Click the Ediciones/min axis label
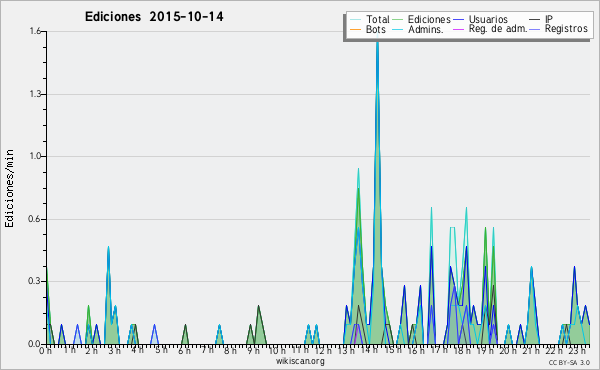Screen dimensions: 600x370 (x=9, y=188)
